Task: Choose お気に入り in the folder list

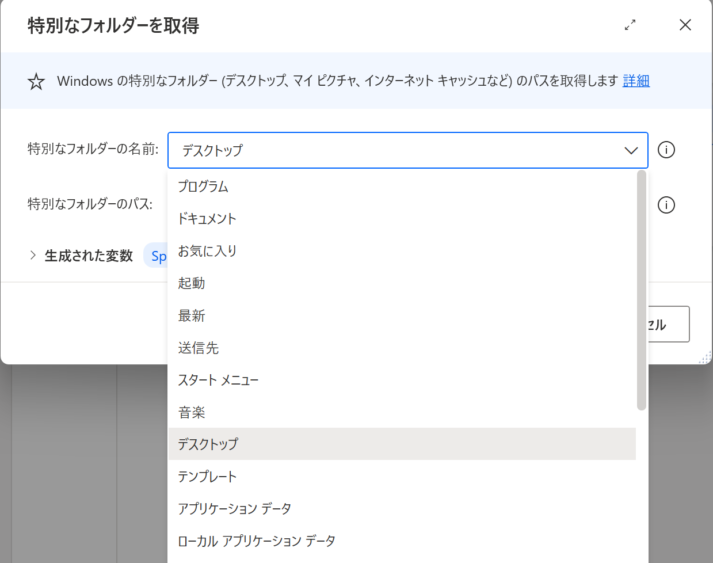Action: coord(402,251)
